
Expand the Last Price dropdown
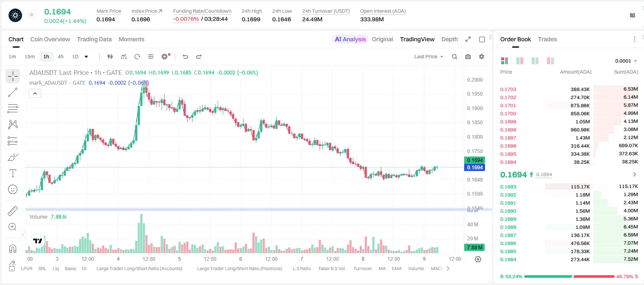pos(428,57)
